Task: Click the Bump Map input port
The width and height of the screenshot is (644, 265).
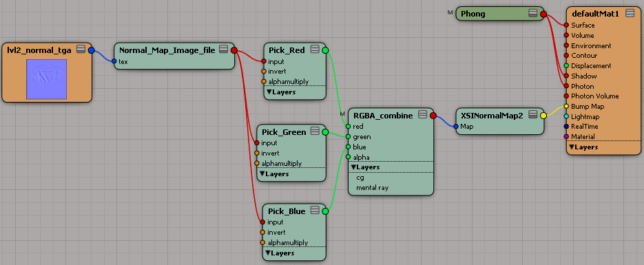Action: [566, 106]
